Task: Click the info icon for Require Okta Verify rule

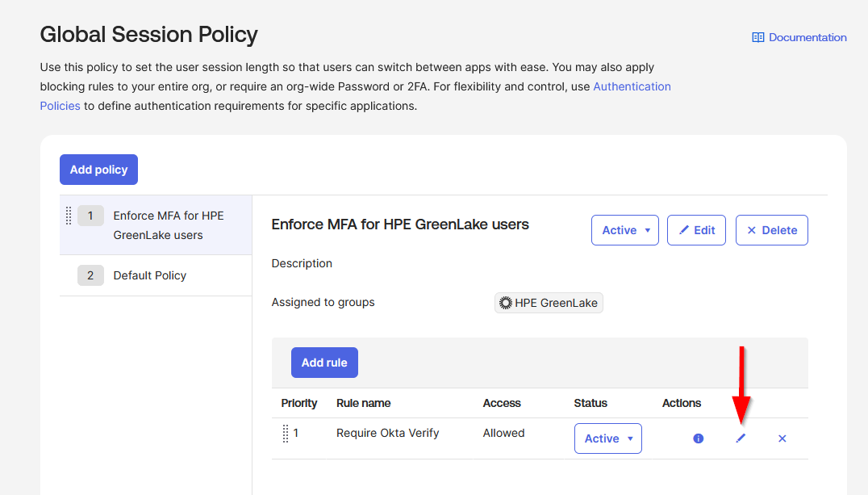Action: tap(698, 438)
